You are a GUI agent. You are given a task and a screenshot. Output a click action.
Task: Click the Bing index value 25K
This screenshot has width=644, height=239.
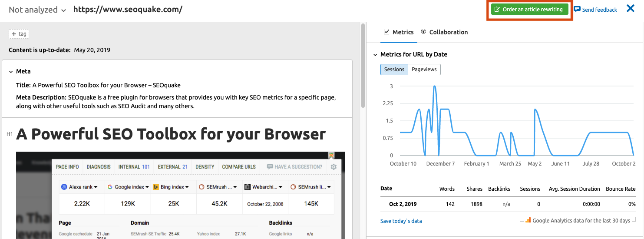click(173, 203)
